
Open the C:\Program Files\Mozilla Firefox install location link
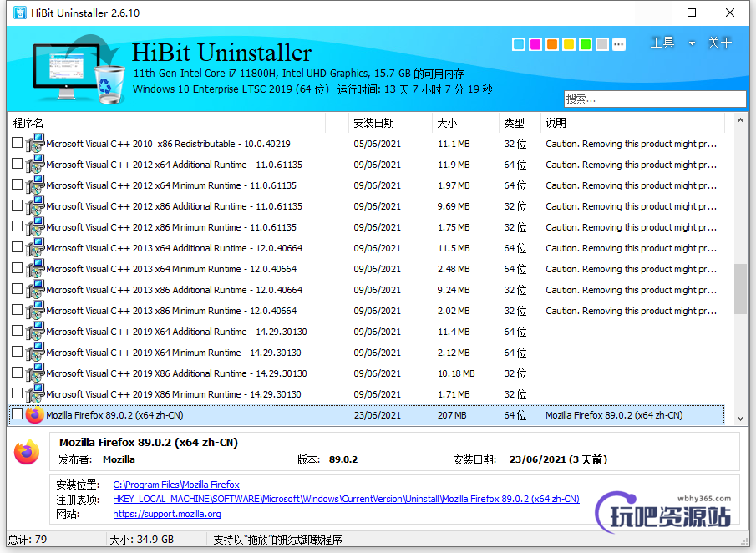176,485
